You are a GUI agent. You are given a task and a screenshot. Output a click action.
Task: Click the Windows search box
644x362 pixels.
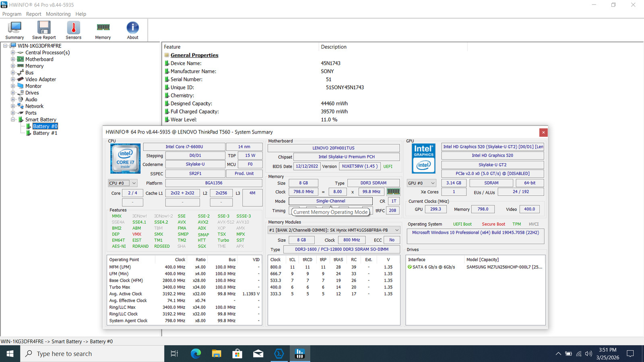click(93, 354)
